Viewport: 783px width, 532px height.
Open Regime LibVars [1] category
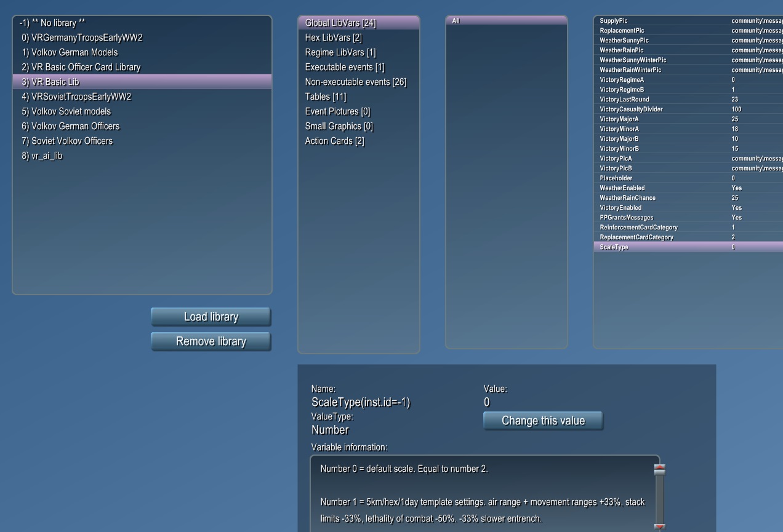[359, 52]
